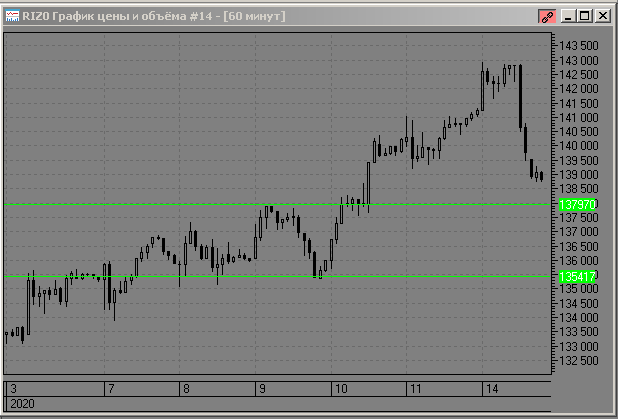Click the 141 000 price axis label
Image resolution: width=618 pixels, height=419 pixels.
point(579,117)
